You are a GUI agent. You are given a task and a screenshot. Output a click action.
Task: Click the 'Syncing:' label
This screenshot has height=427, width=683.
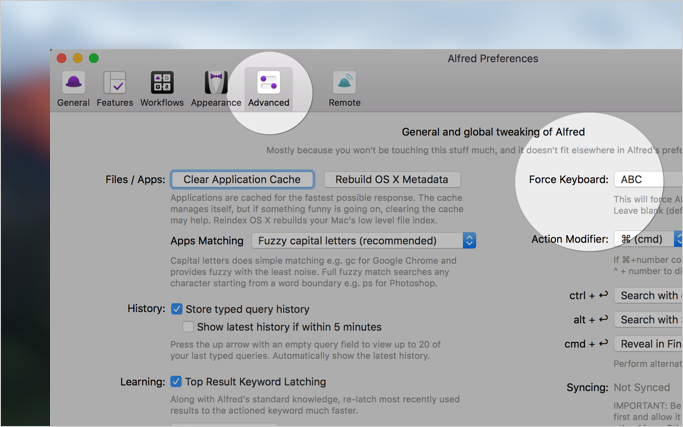tap(587, 387)
